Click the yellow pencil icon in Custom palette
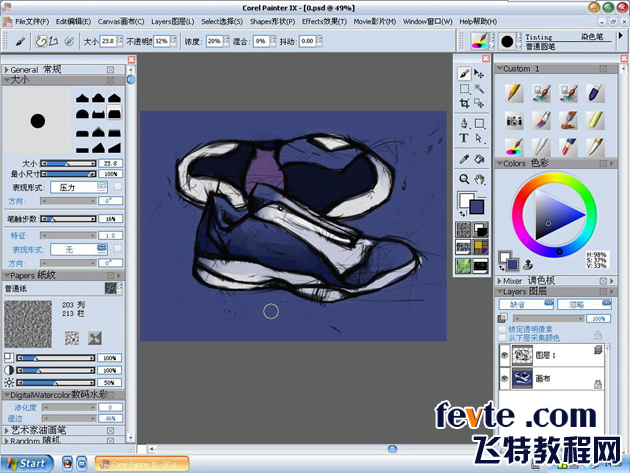630x473 pixels. pyautogui.click(x=514, y=93)
